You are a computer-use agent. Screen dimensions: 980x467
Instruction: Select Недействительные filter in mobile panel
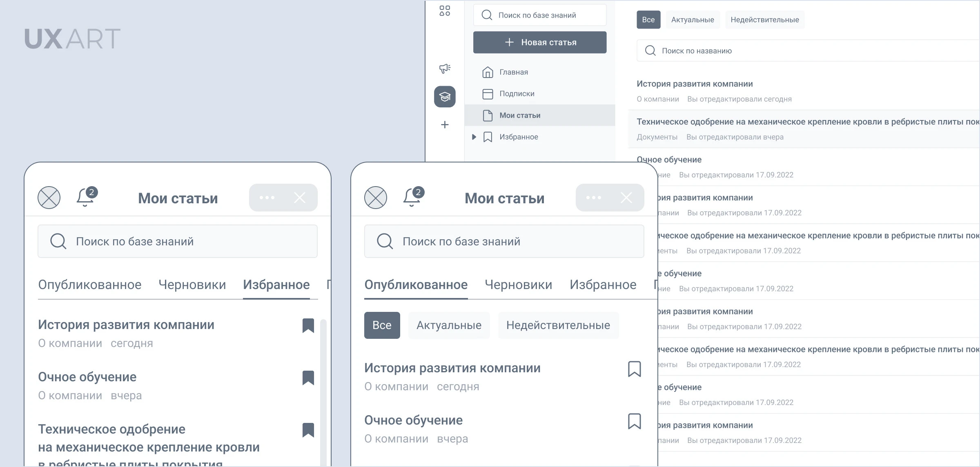tap(558, 325)
